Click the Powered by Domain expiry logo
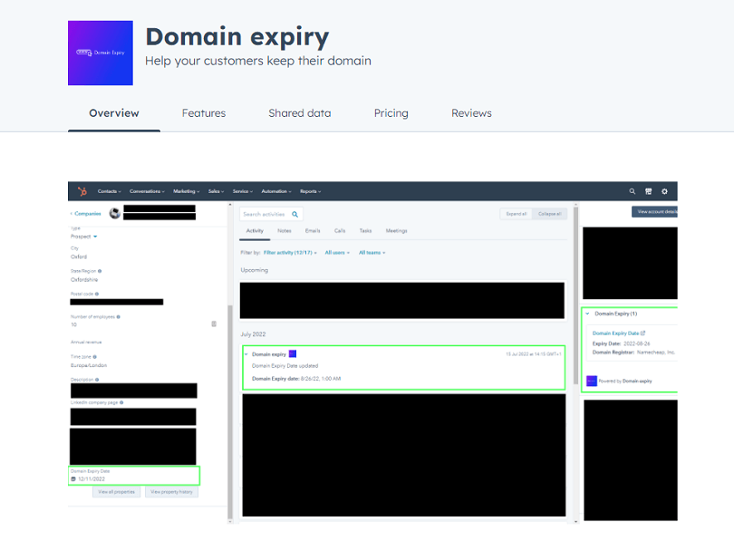734x560 pixels. click(x=592, y=381)
